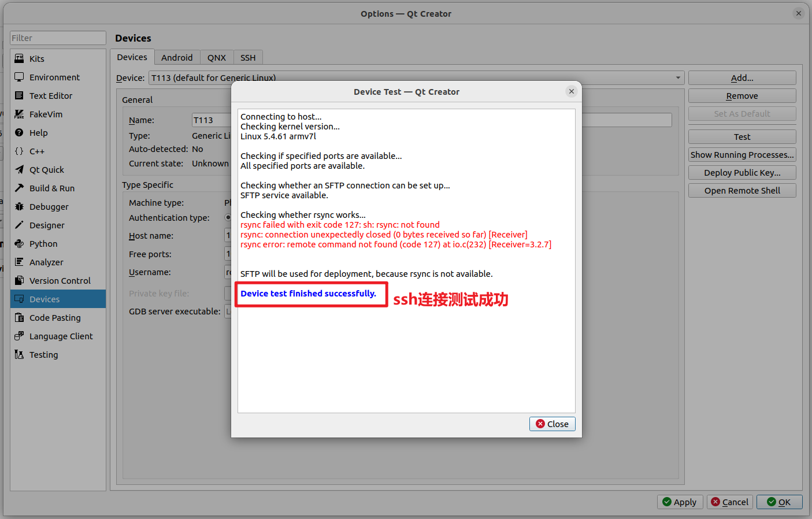Click the Close button in Device Test
812x519 pixels.
tap(552, 424)
